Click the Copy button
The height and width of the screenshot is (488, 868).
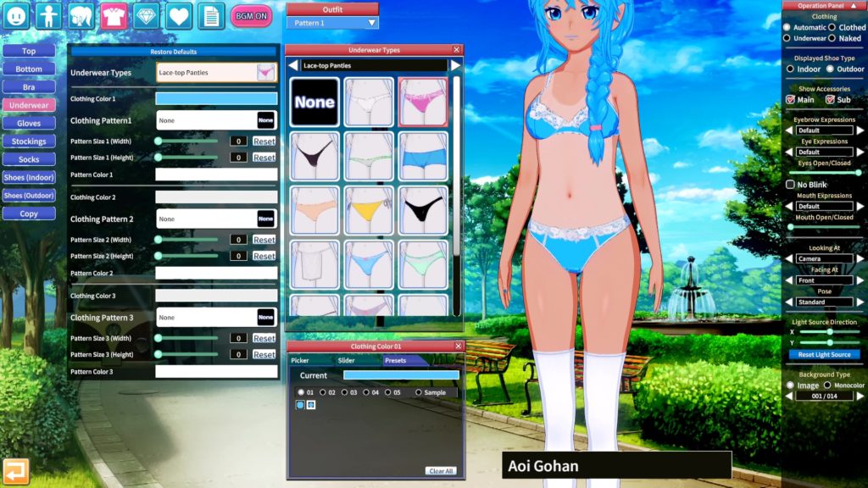[x=29, y=213]
